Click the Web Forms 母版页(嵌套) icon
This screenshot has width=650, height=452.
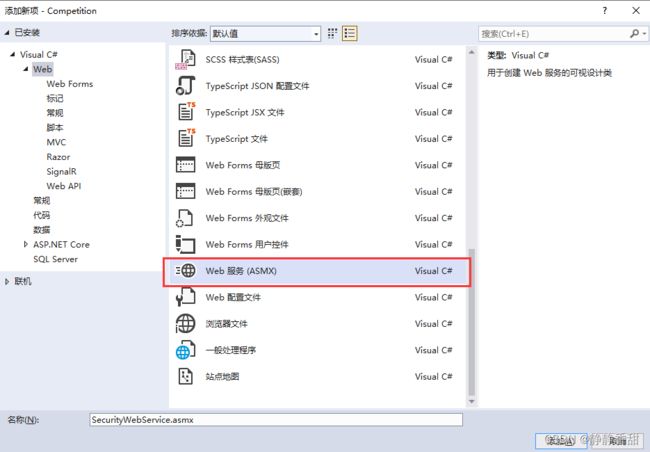(x=185, y=192)
